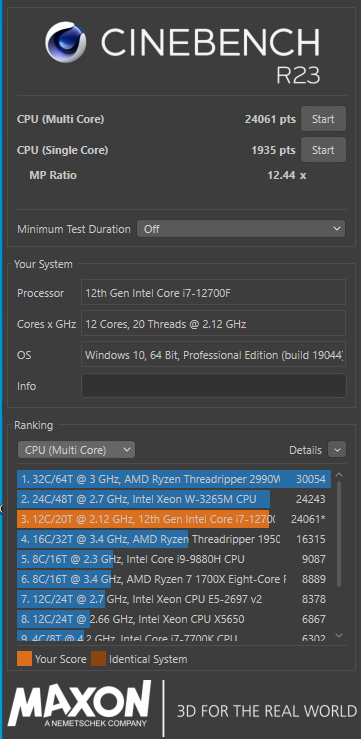Screen dimensions: 361x739
Task: Select the Intel Xeon W-3265M ranking row
Action: tap(173, 499)
